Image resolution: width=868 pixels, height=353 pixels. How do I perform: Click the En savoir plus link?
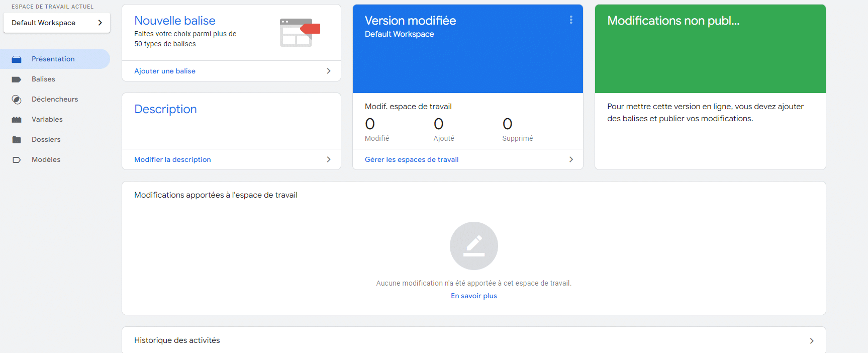(x=473, y=296)
